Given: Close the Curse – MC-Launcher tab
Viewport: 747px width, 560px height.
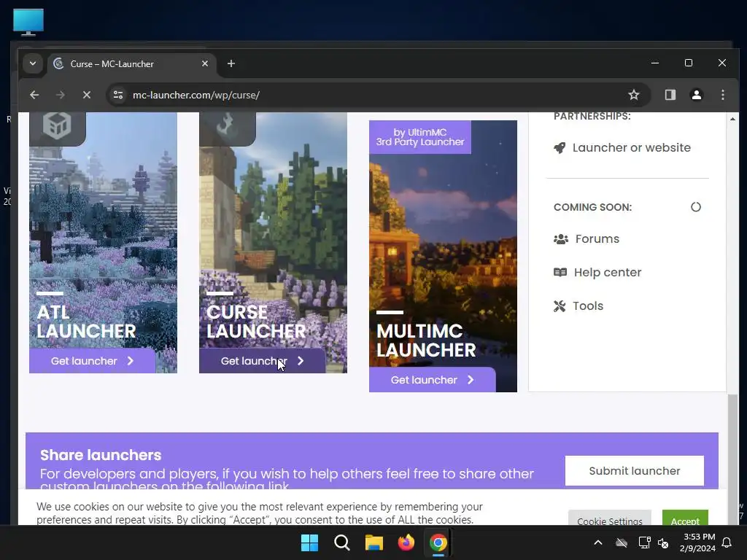Looking at the screenshot, I should (205, 63).
